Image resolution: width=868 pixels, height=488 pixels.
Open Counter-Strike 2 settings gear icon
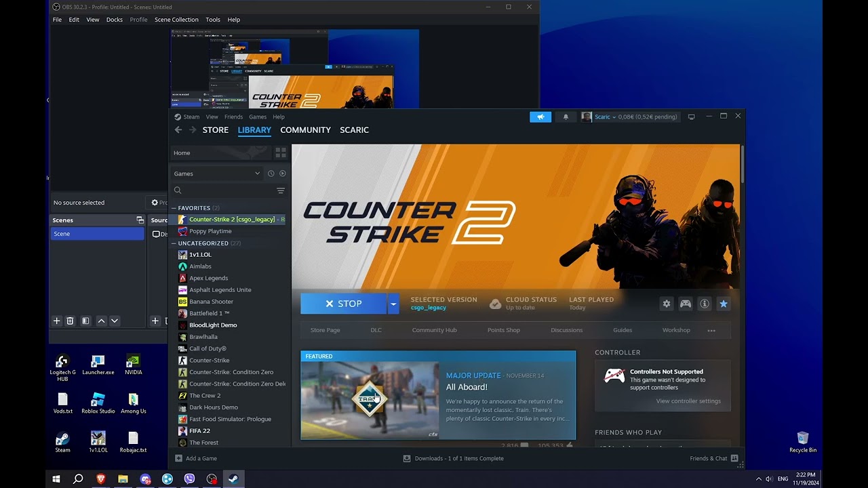coord(667,304)
